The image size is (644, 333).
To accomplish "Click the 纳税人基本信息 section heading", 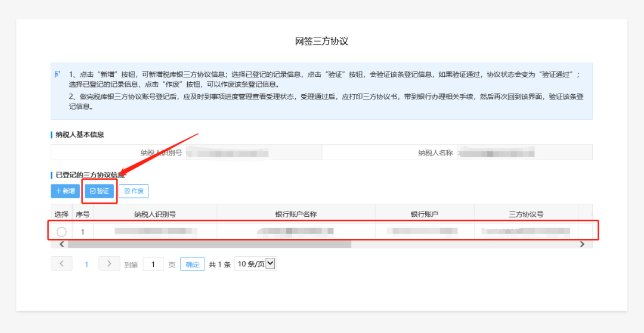I will point(80,135).
